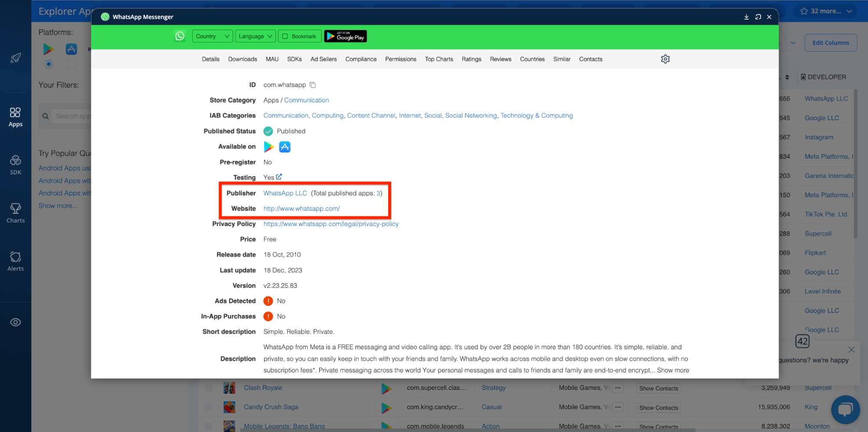Screen dimensions: 868x432
Task: Switch to the Ad Sellers tab
Action: click(x=323, y=59)
